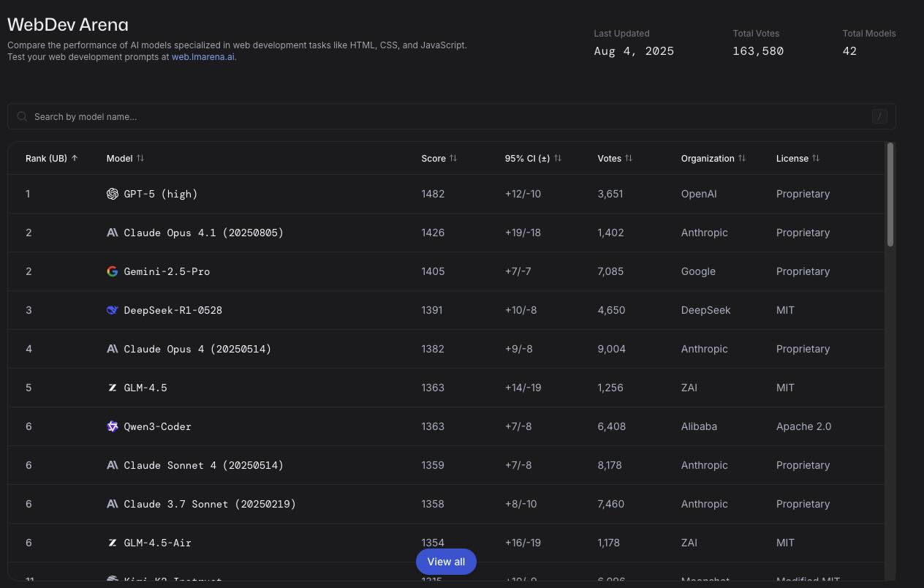Click the vote count 3,651
Screen dimensions: 924x588
[x=610, y=194]
